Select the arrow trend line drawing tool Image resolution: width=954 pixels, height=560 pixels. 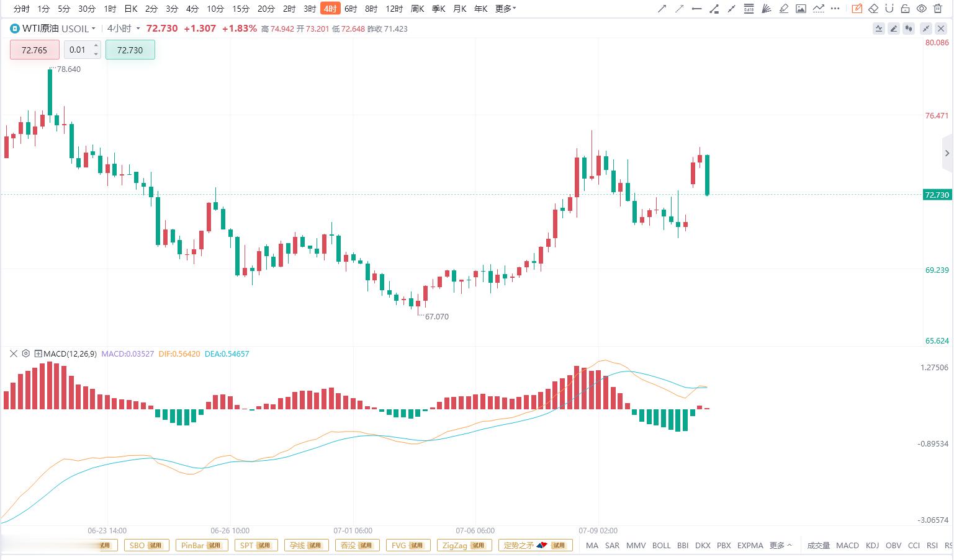click(662, 9)
